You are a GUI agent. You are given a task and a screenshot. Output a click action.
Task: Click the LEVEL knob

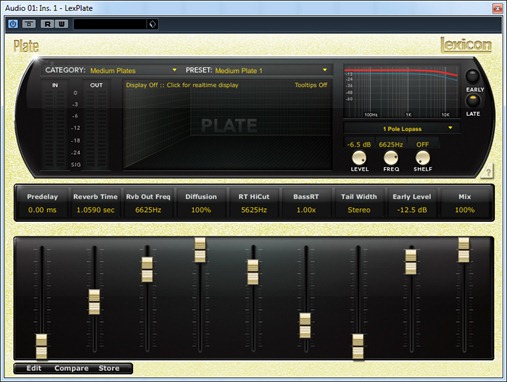pos(359,158)
